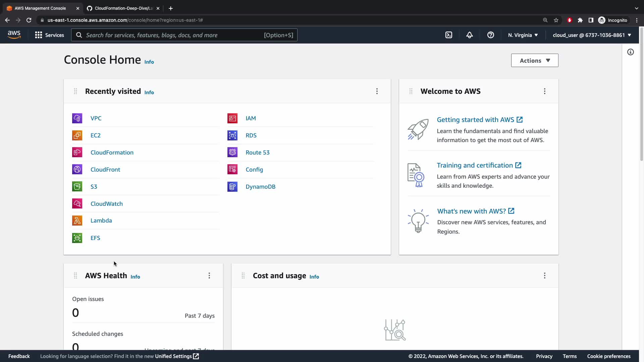This screenshot has width=644, height=362.
Task: Open the notifications bell
Action: tap(470, 35)
